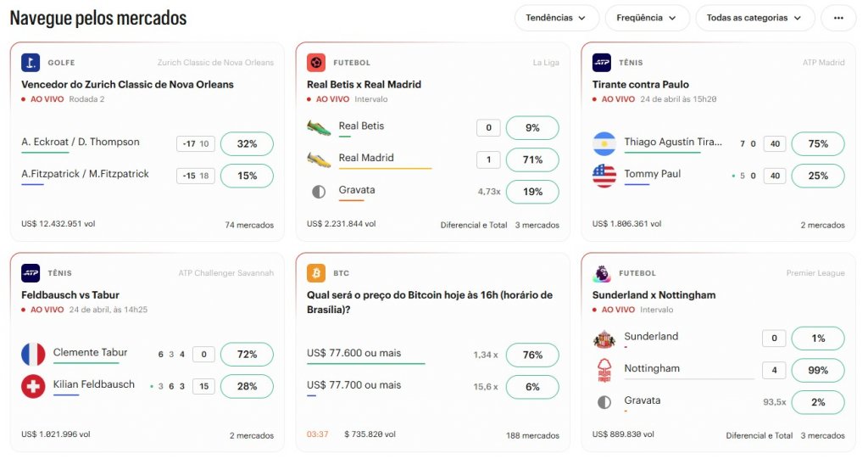Click the orange Bitcoin icon

[x=316, y=273]
